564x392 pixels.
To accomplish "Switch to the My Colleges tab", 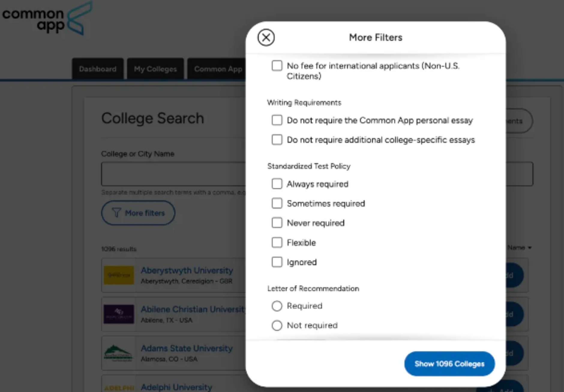I will pyautogui.click(x=155, y=69).
